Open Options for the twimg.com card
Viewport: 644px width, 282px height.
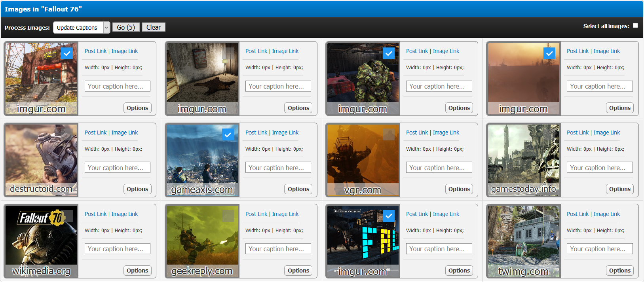point(620,271)
